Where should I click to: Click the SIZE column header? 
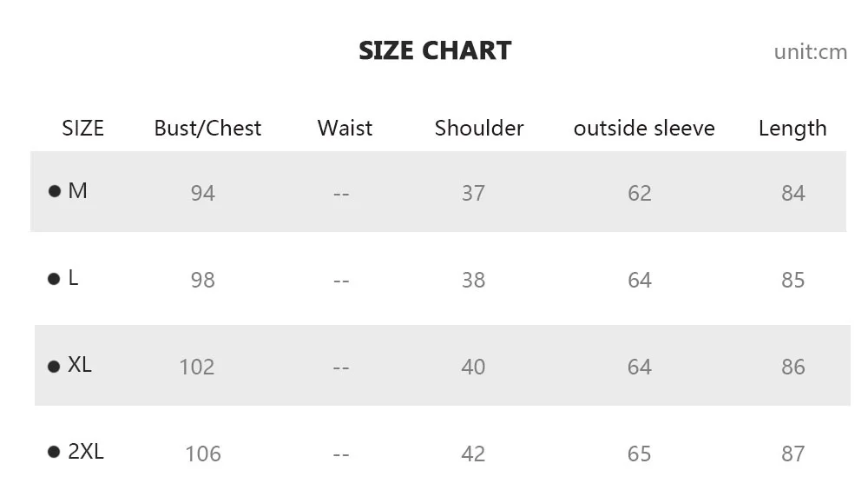[x=83, y=128]
